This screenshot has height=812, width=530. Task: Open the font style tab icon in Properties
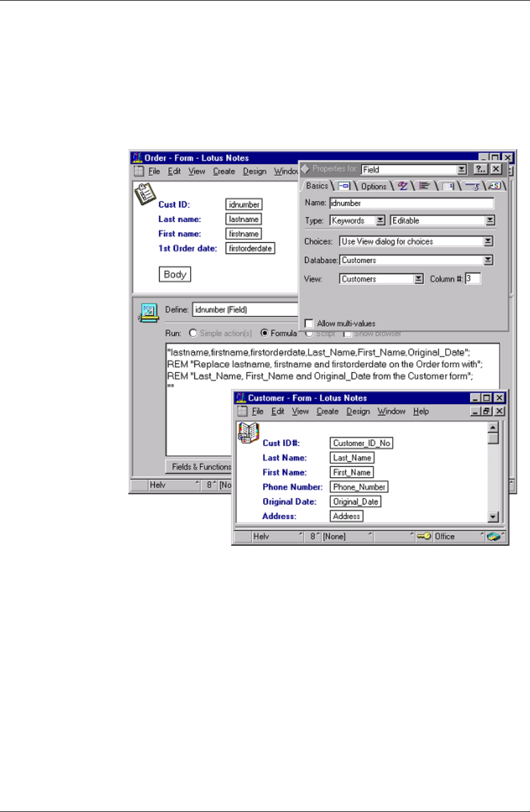click(403, 186)
